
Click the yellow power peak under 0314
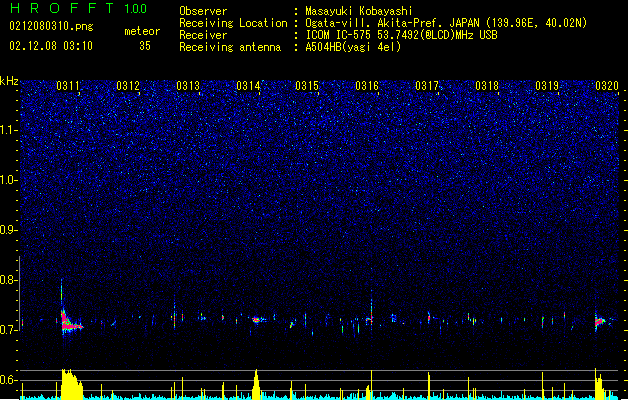pos(256,384)
